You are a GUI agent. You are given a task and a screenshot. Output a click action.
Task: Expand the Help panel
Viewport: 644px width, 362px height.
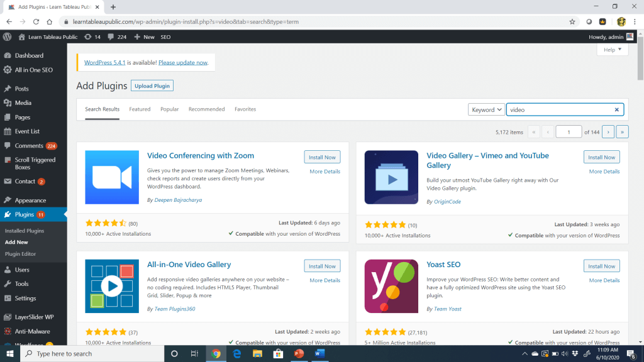tap(613, 50)
